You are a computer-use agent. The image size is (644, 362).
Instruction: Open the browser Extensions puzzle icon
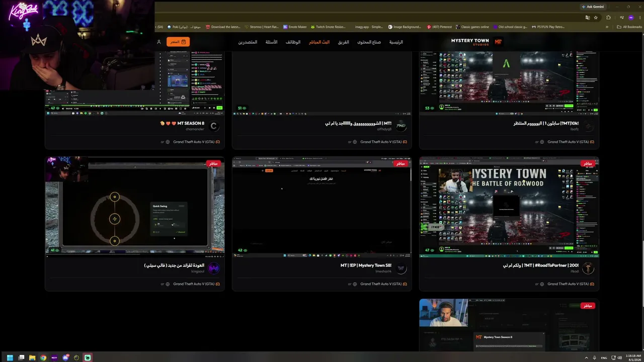(608, 18)
